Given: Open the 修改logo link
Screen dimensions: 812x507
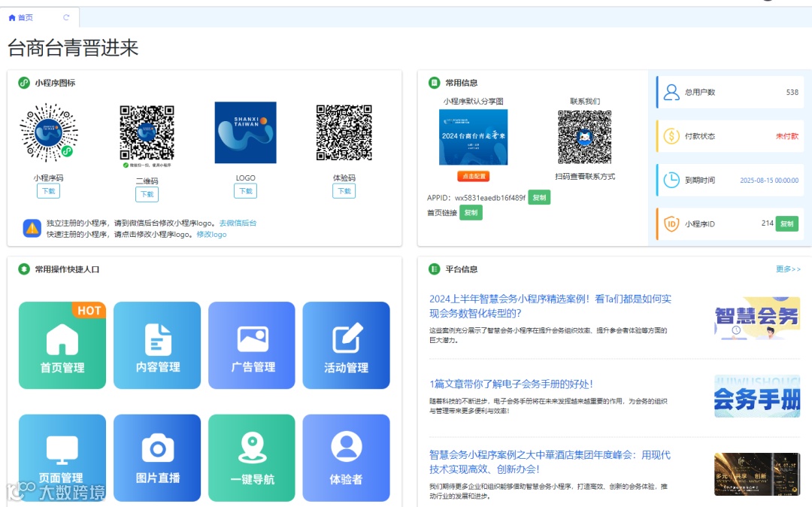Looking at the screenshot, I should coord(211,235).
